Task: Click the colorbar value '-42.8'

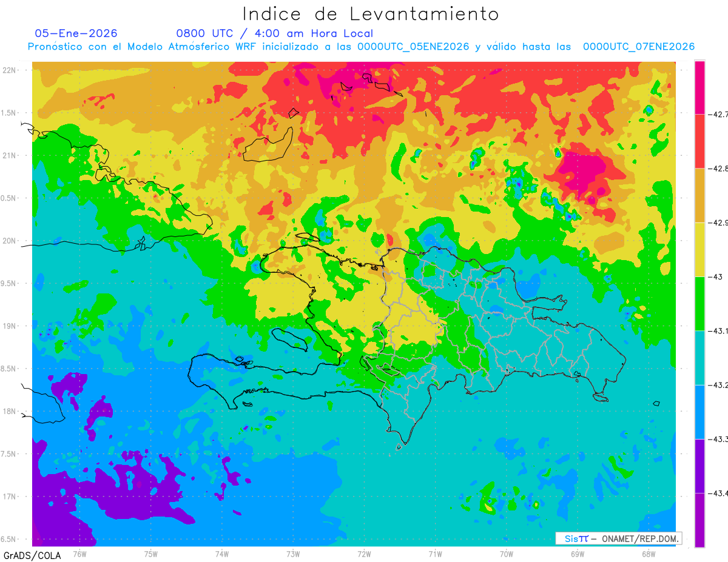Action: pyautogui.click(x=718, y=169)
